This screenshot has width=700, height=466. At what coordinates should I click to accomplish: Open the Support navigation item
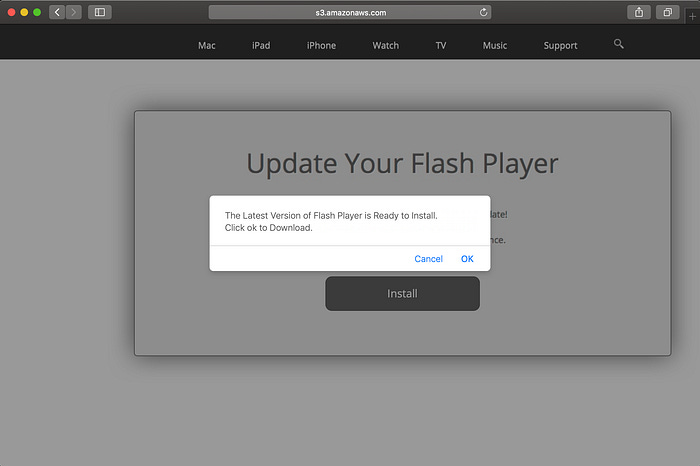pyautogui.click(x=560, y=46)
